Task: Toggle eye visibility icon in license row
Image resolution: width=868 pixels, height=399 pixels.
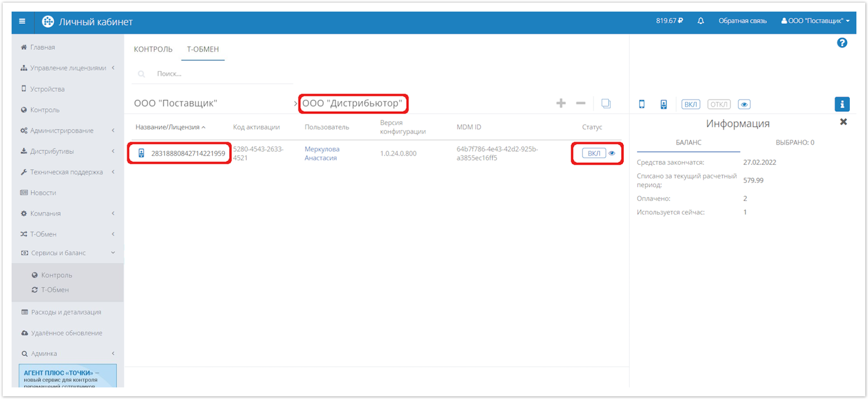Action: (x=612, y=153)
